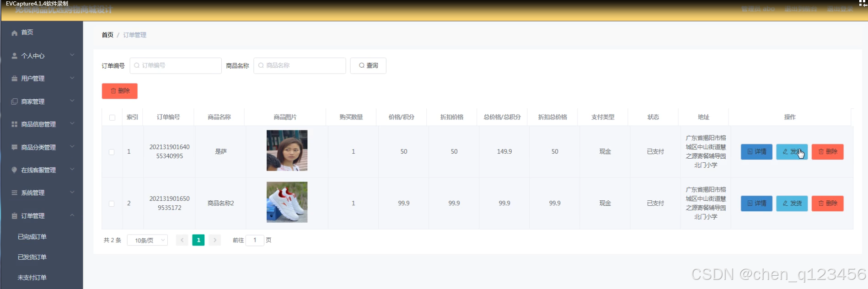Click the 商家管理 sidebar icon

click(15, 102)
